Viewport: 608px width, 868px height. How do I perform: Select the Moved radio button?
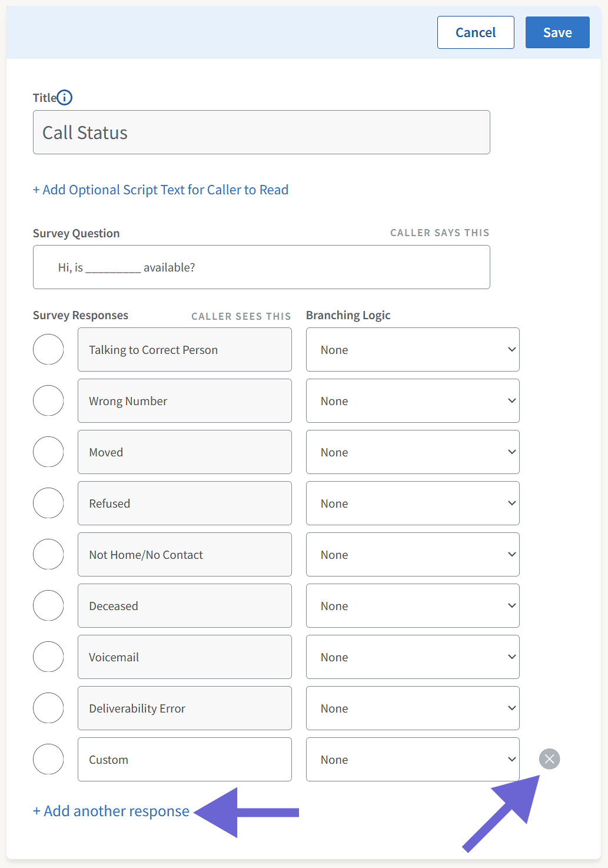click(x=48, y=452)
